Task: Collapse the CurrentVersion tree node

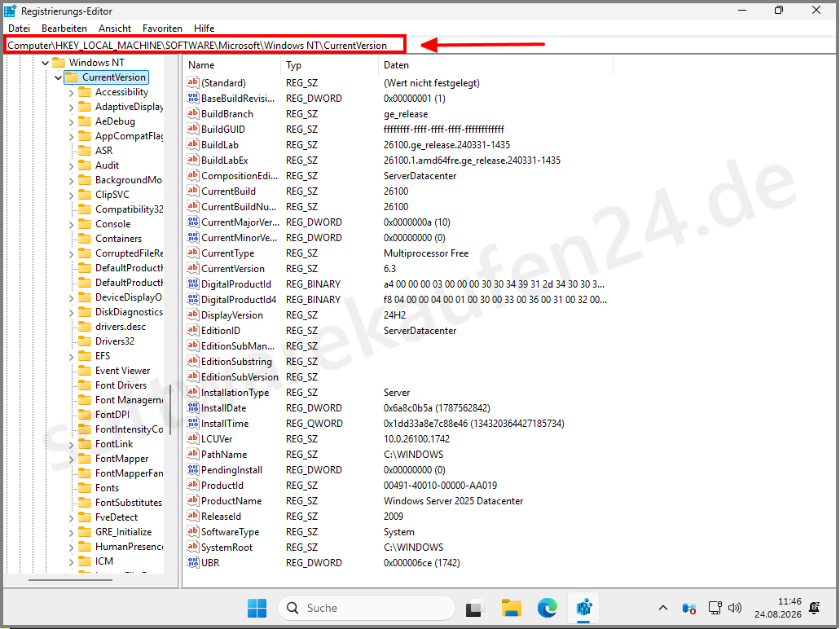Action: pyautogui.click(x=58, y=77)
